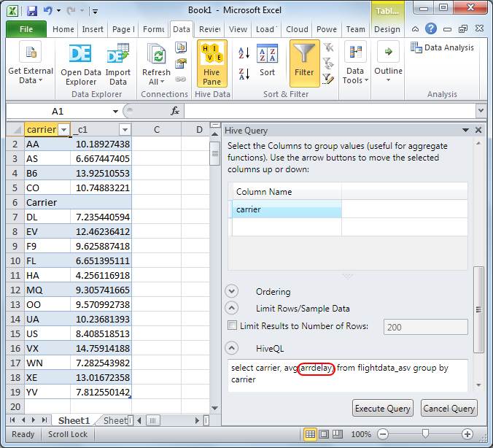The width and height of the screenshot is (493, 448).
Task: Click zoom out minus button
Action: point(383,434)
